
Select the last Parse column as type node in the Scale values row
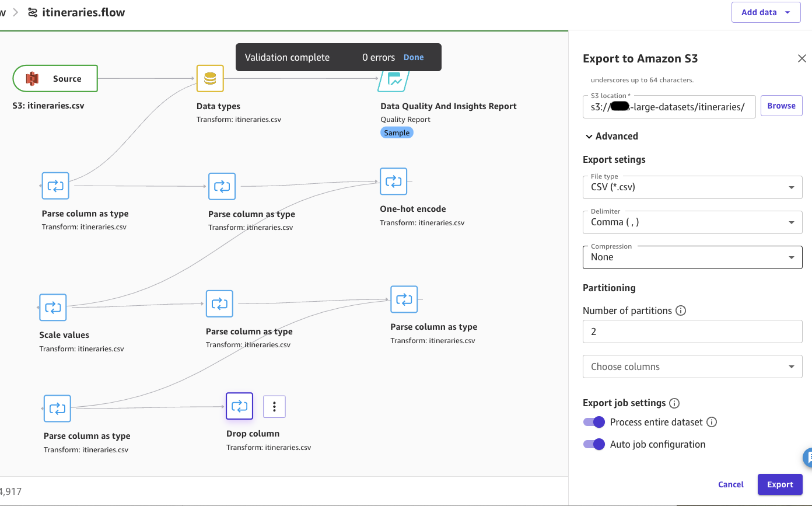click(x=404, y=299)
